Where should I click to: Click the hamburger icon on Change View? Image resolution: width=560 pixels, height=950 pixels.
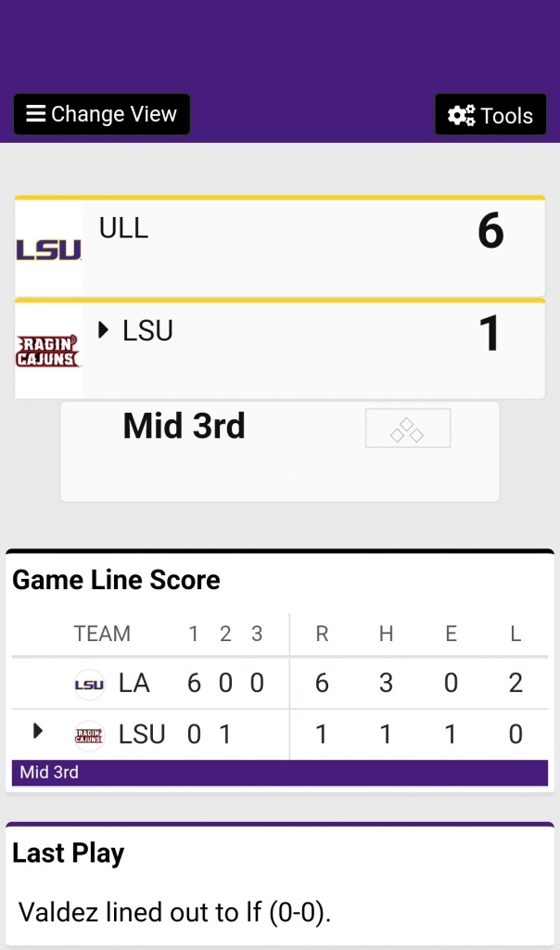point(36,114)
